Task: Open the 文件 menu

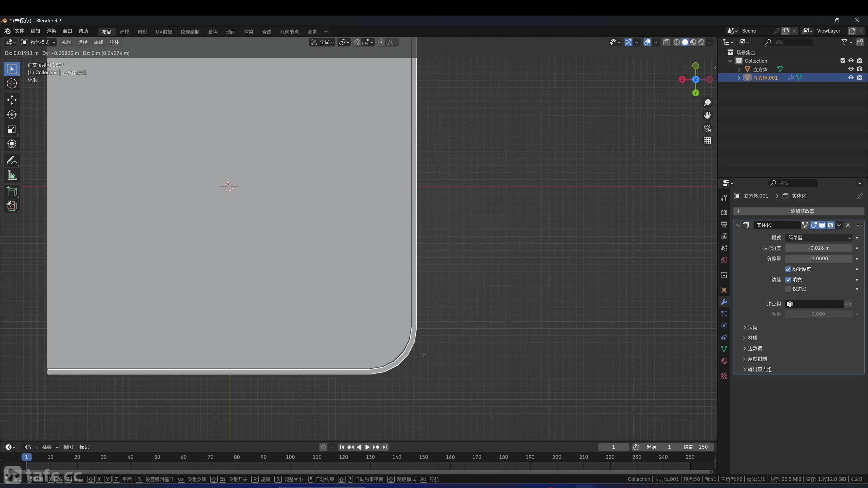Action: [20, 31]
